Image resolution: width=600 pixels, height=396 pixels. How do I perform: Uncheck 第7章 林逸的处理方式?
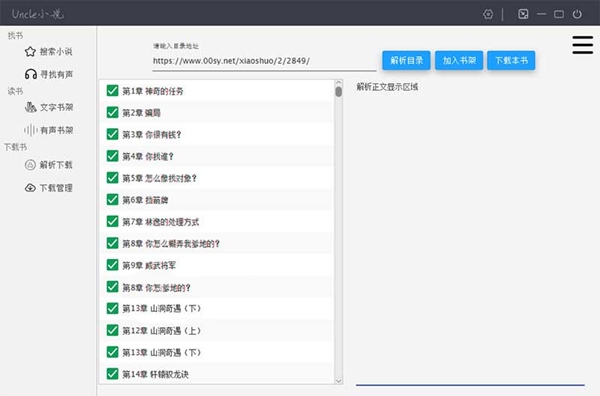(112, 222)
